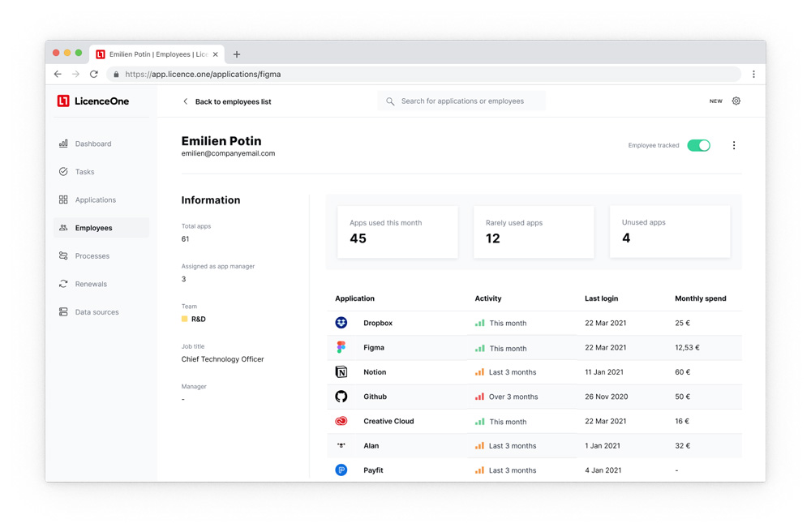Sort by the Monthly spend column header

pos(701,298)
